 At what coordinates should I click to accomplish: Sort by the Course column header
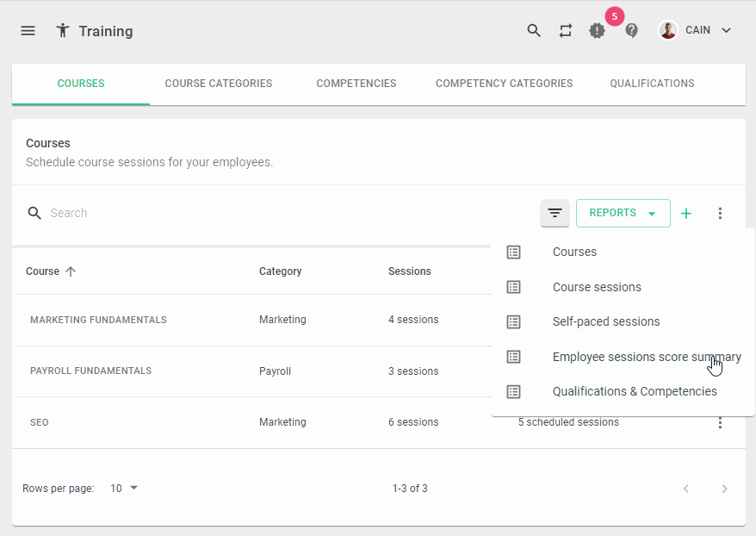point(42,271)
